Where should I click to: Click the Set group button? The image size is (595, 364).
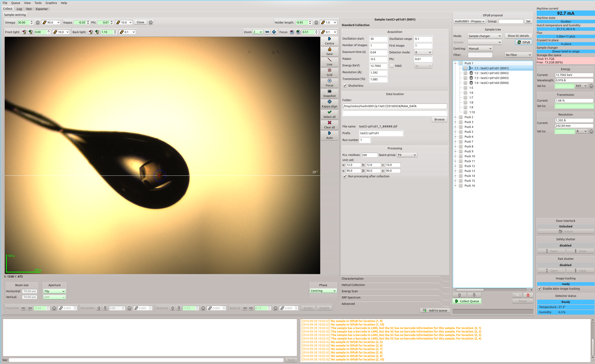528,21
